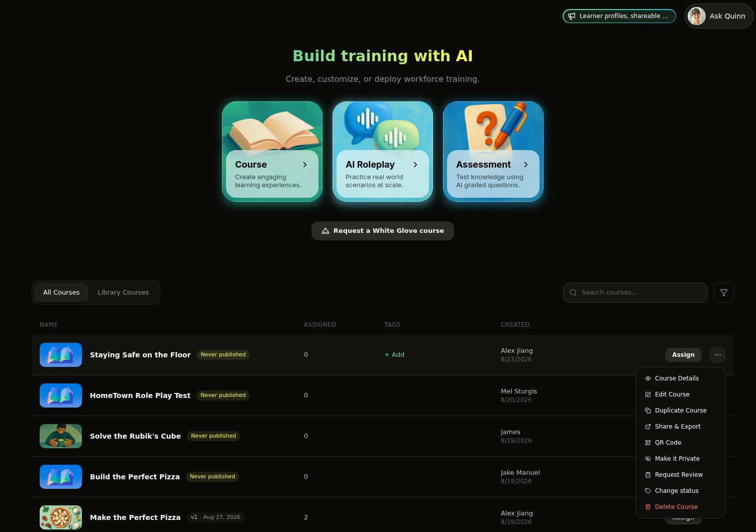Click the Assessment card chevron arrow

tap(526, 165)
